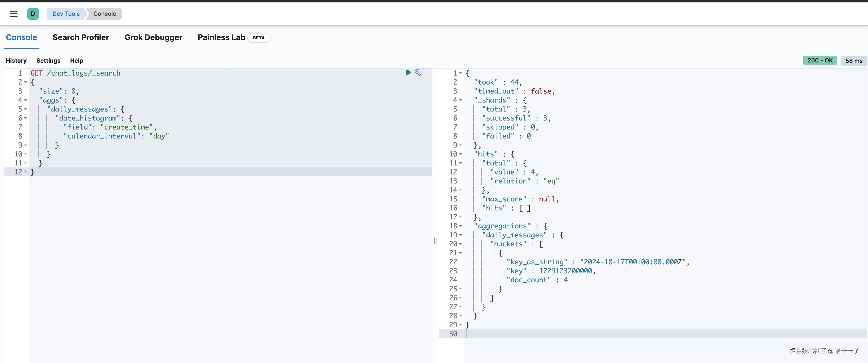The height and width of the screenshot is (363, 868).
Task: Open the wrench request options icon
Action: [x=418, y=72]
